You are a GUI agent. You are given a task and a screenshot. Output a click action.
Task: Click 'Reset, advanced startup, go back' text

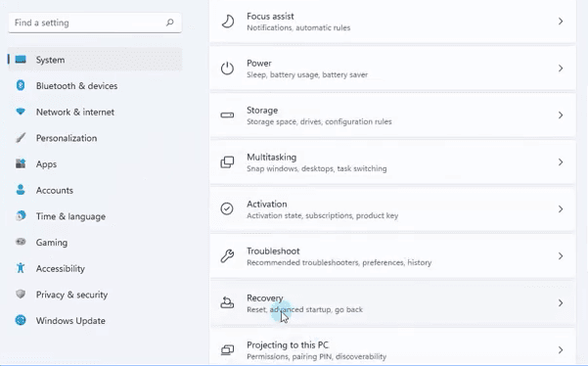click(304, 309)
